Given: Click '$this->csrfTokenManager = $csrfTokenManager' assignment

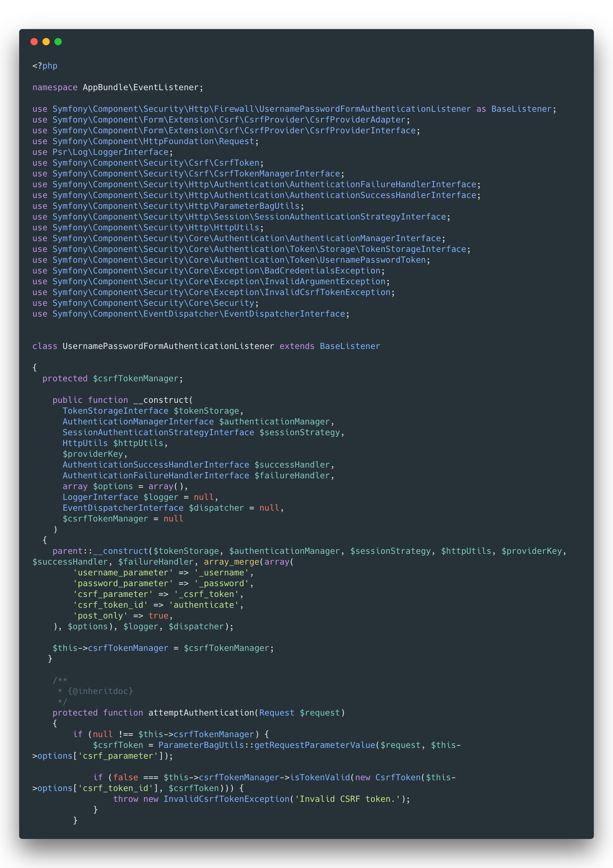Looking at the screenshot, I should tap(161, 648).
